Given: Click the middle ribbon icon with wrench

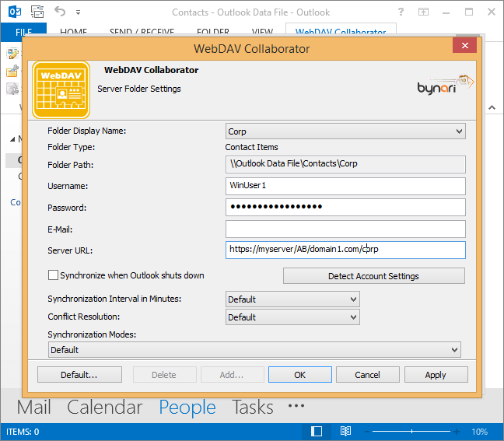Looking at the screenshot, I should (12, 71).
